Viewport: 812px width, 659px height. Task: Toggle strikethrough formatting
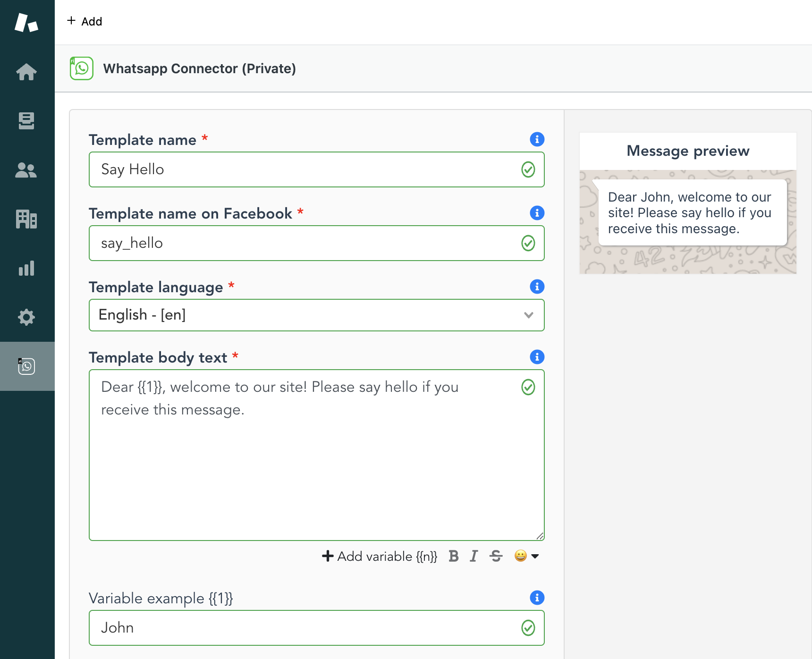coord(496,556)
